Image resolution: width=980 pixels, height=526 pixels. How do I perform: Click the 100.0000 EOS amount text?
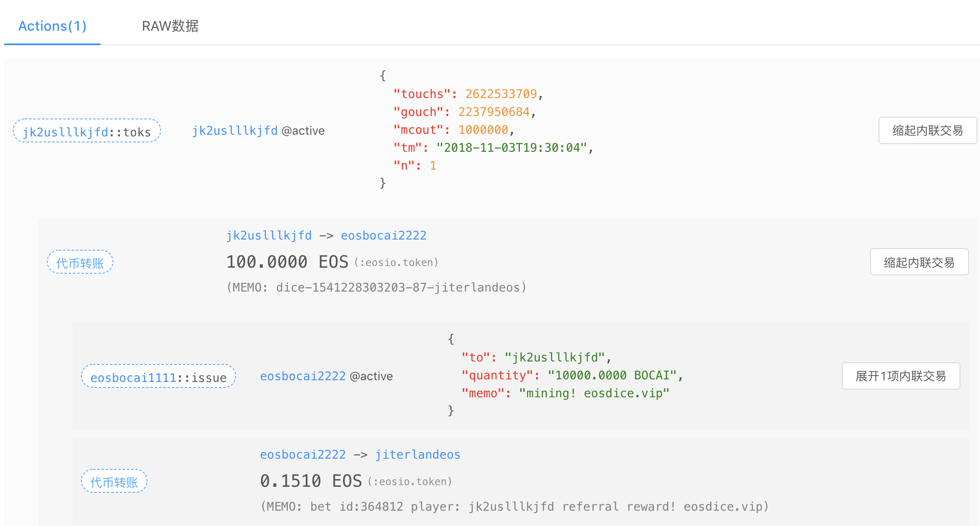click(287, 262)
